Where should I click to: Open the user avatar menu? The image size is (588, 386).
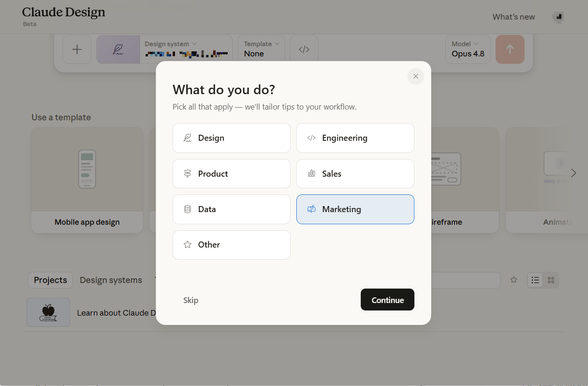pos(558,17)
